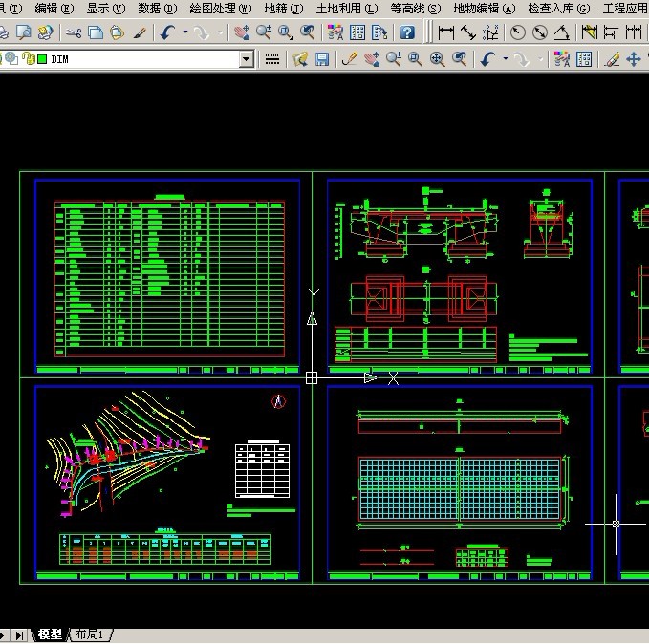The width and height of the screenshot is (649, 644).
Task: Click the layer list dropdown arrow button
Action: (x=247, y=59)
